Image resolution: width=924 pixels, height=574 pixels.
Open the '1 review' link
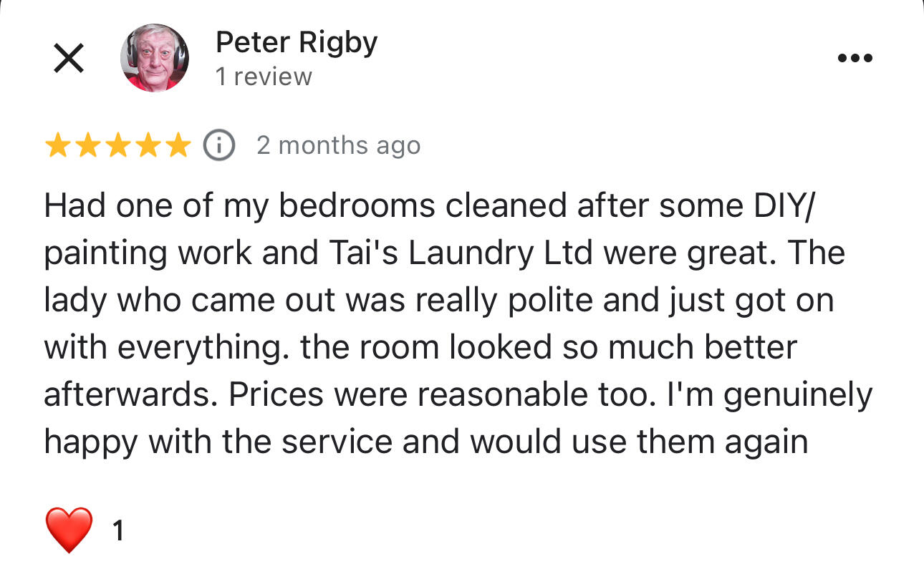click(264, 76)
